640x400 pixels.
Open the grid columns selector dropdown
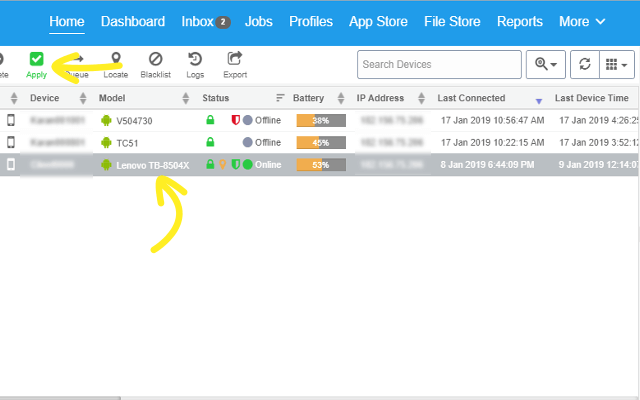[617, 64]
